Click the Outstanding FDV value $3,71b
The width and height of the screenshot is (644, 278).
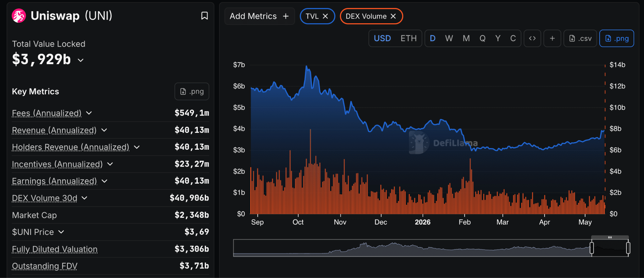tap(194, 266)
